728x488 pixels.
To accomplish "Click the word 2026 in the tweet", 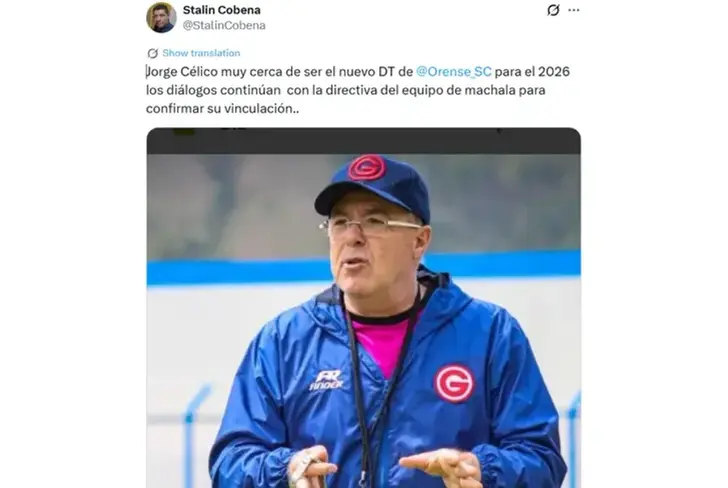I will 554,72.
